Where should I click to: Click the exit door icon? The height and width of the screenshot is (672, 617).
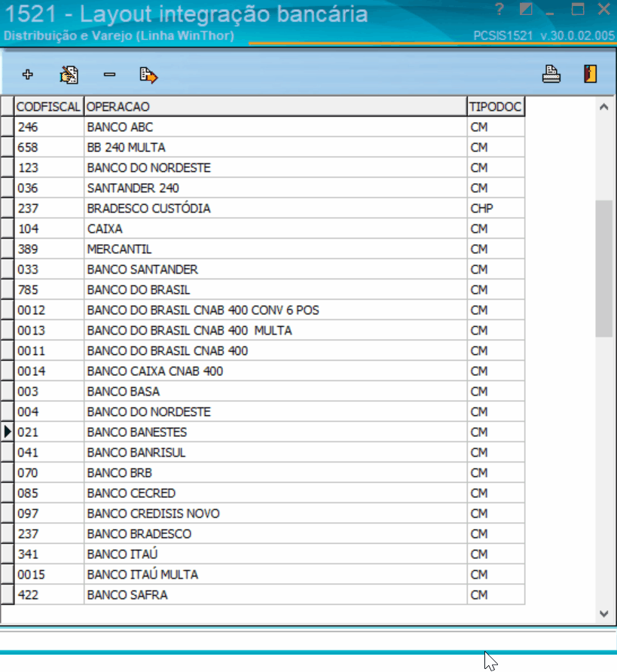click(x=590, y=74)
